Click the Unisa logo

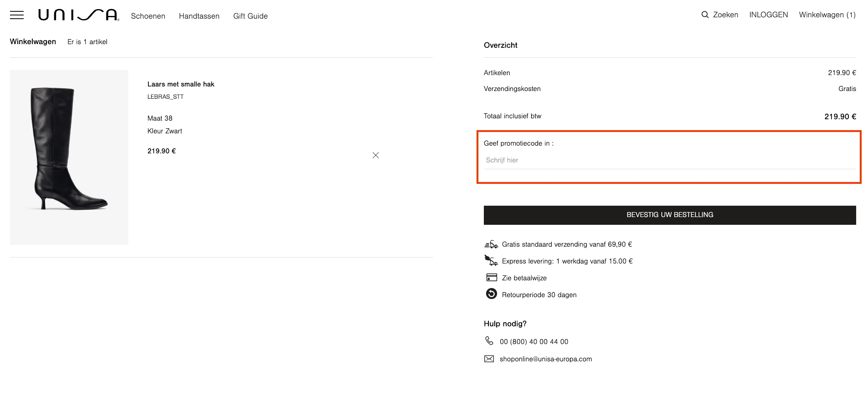point(78,15)
